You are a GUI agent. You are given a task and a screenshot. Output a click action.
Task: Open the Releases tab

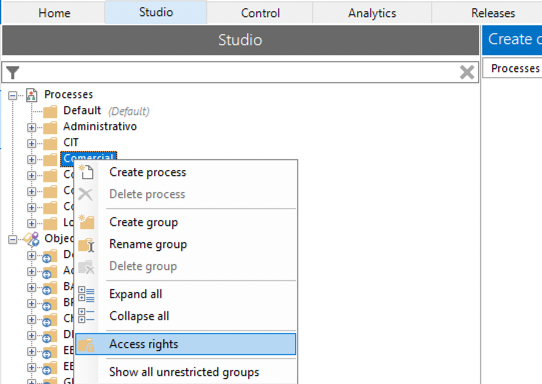click(493, 13)
